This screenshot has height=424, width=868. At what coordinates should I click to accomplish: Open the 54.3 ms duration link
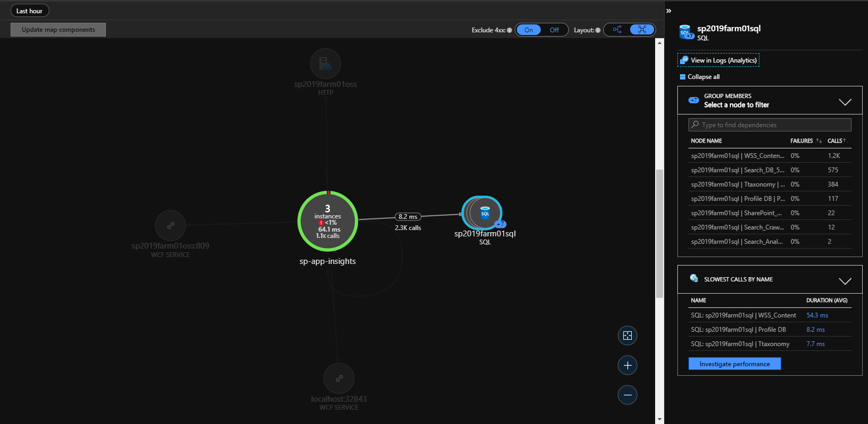(x=817, y=315)
